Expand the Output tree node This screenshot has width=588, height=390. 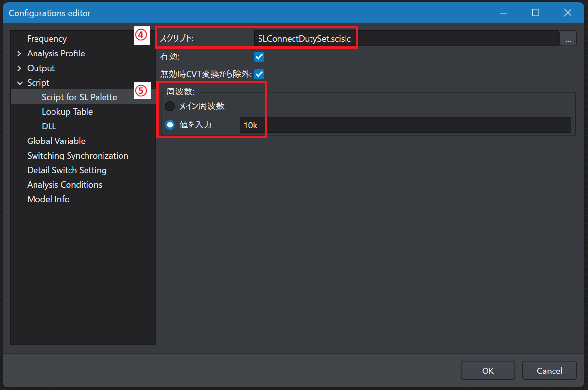(x=19, y=68)
